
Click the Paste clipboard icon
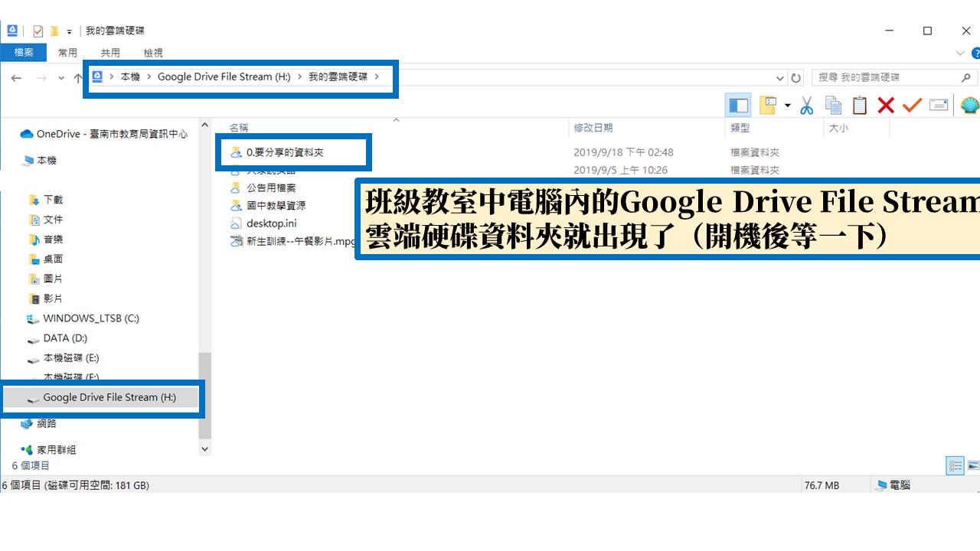tap(860, 106)
